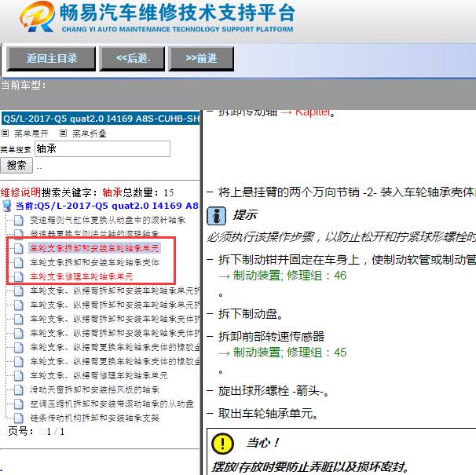
Task: Open 变速箱侧气缸体更换从动盘中的滚针轴承 entry
Action: [108, 220]
